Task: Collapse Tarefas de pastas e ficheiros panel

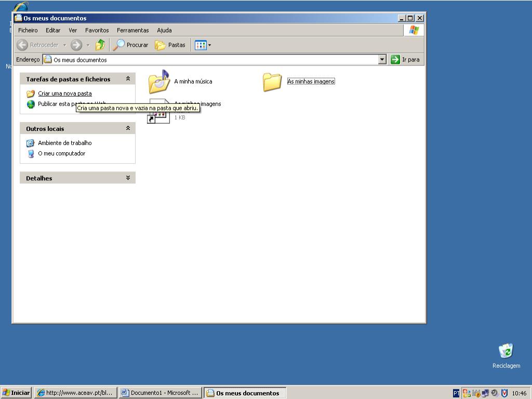Action: click(128, 79)
